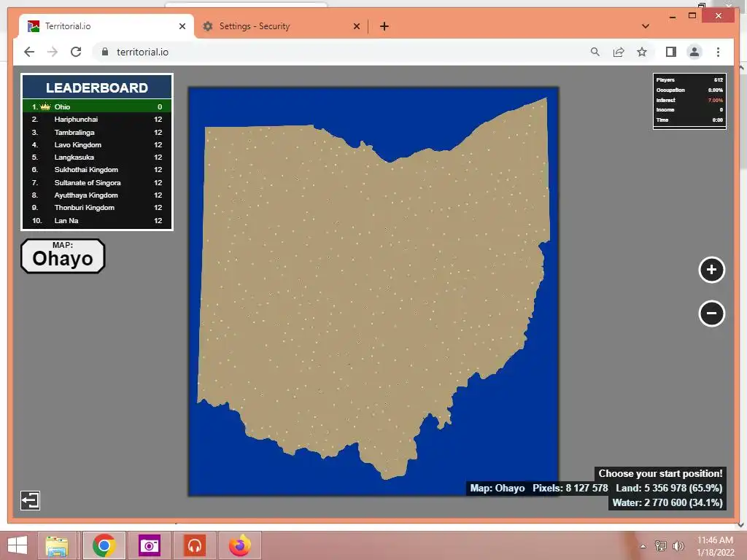Click the Players count stat
This screenshot has width=747, height=560.
tap(689, 80)
